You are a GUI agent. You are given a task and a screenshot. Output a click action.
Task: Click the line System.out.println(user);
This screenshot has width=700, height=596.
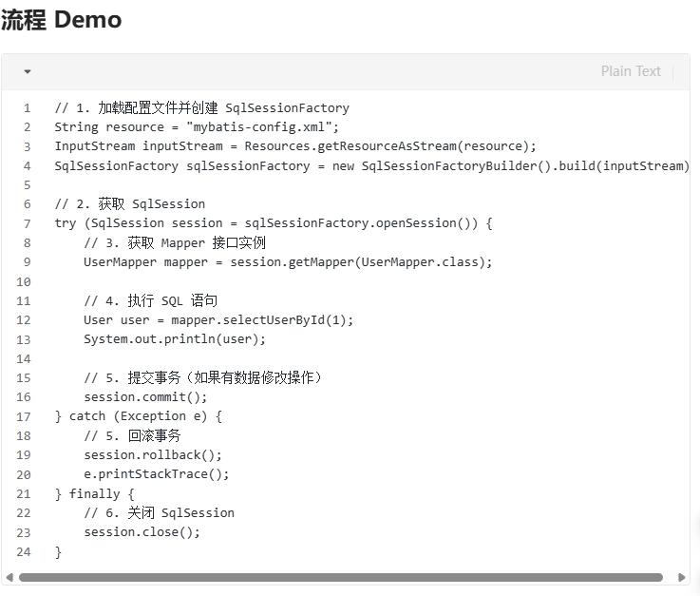click(175, 339)
